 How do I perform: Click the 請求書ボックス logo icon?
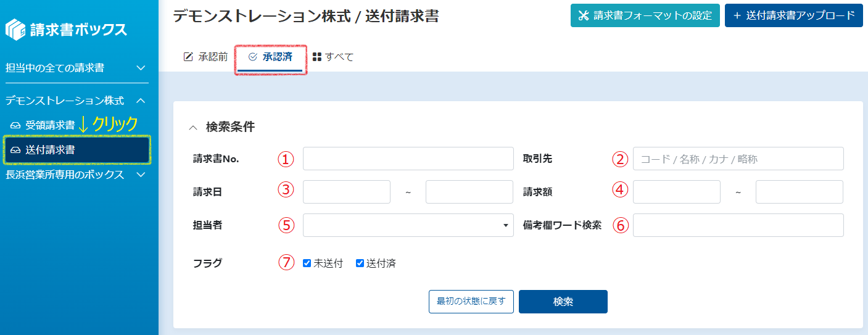click(x=15, y=30)
